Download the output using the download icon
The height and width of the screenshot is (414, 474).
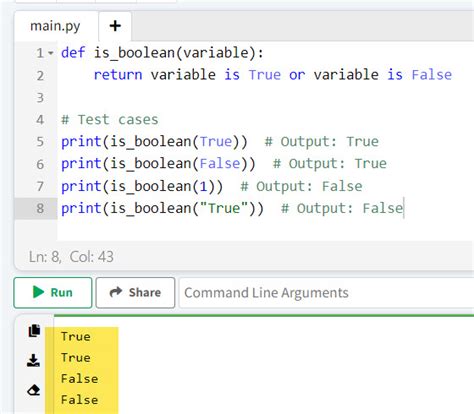pyautogui.click(x=33, y=360)
